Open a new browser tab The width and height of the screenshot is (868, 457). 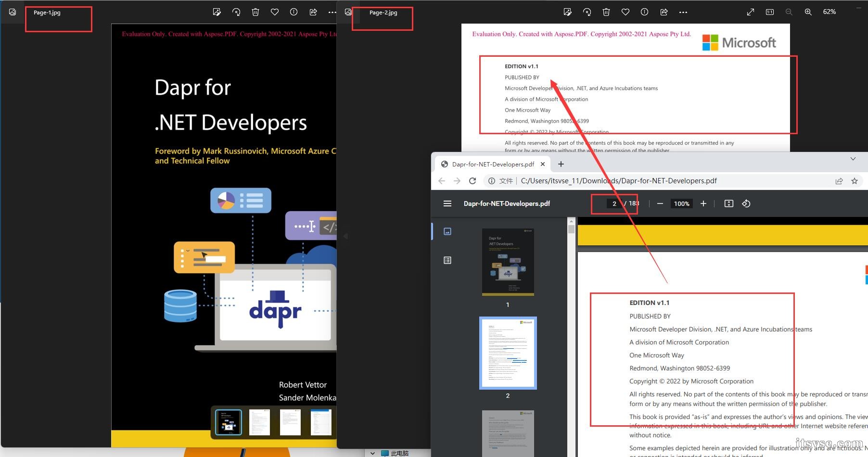pyautogui.click(x=561, y=164)
